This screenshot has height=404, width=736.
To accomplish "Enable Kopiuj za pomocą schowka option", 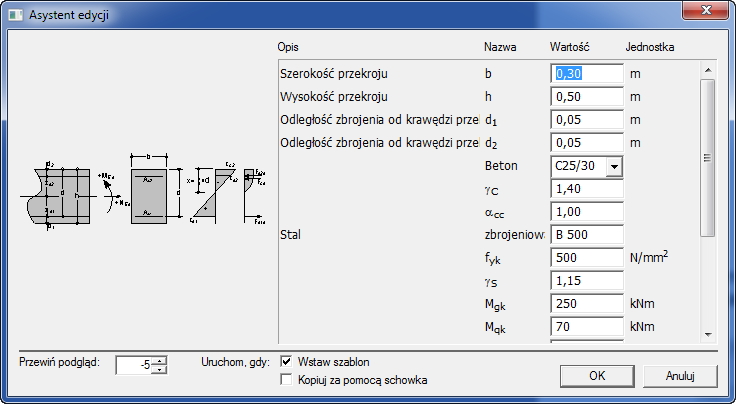I will (287, 380).
